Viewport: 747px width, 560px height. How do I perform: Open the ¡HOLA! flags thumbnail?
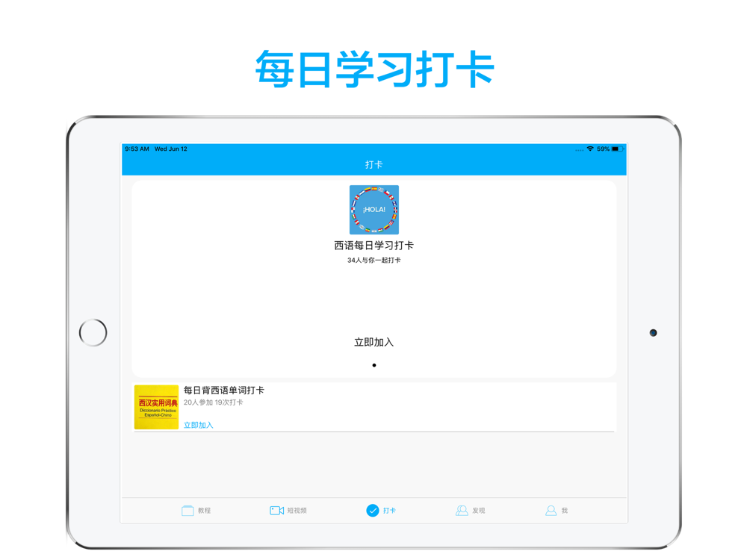(374, 210)
